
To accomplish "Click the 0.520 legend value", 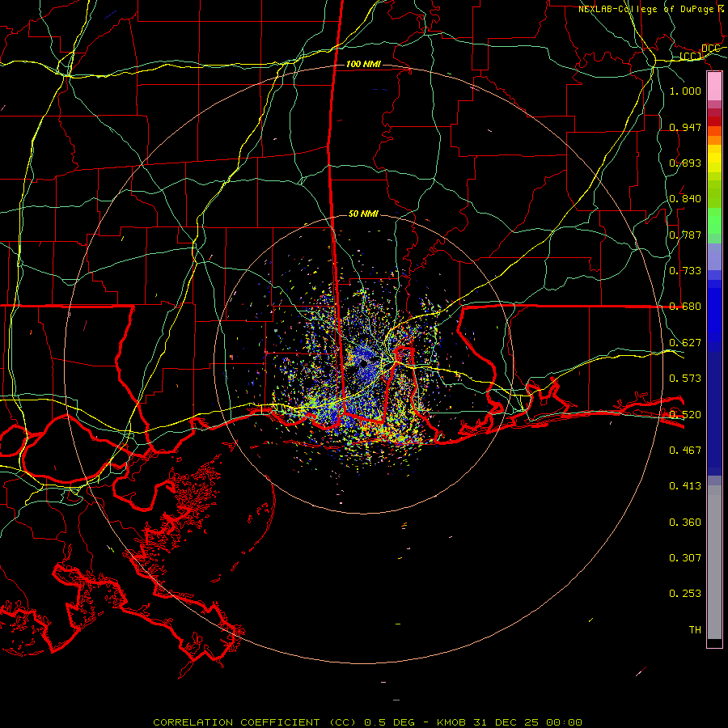I will 685,415.
